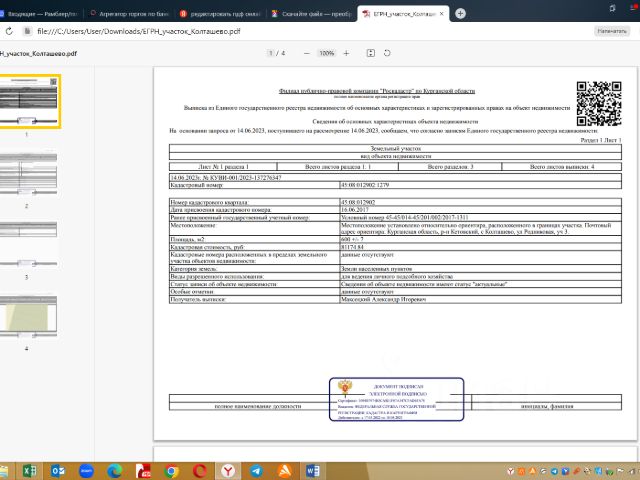Open Opera browser from the taskbar
Image resolution: width=640 pixels, height=480 pixels.
[200, 471]
